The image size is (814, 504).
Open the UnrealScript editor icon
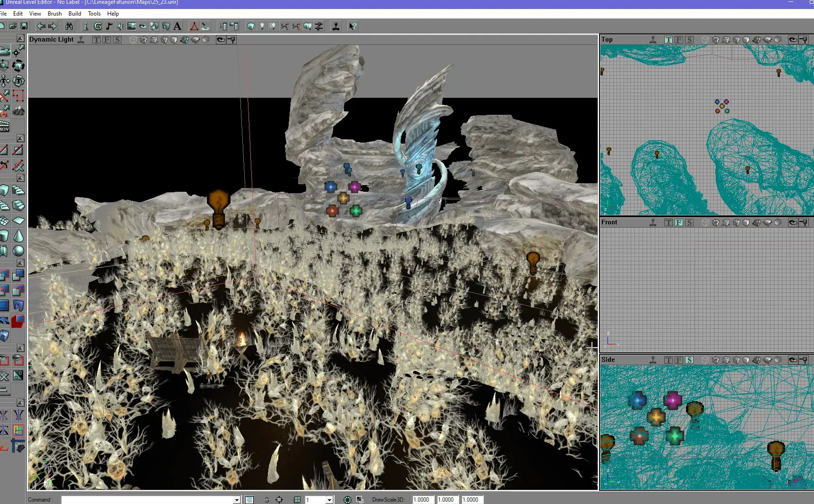pyautogui.click(x=206, y=26)
